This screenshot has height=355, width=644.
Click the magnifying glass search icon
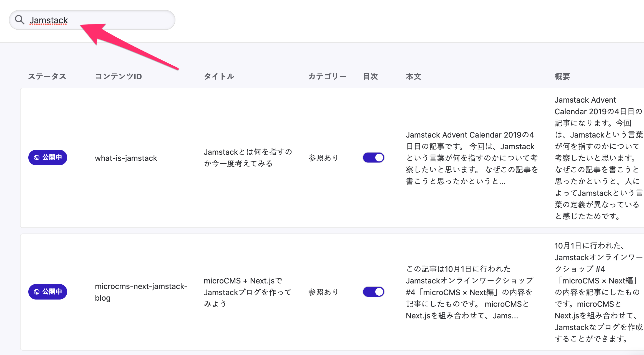point(19,20)
